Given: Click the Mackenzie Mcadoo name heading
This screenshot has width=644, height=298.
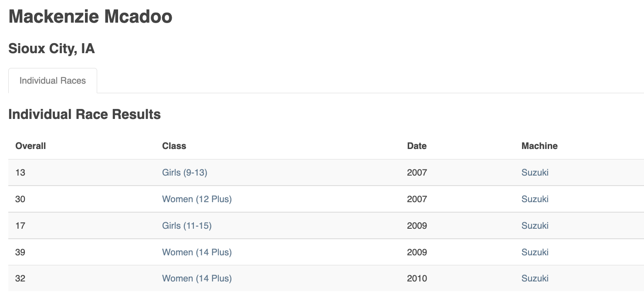Looking at the screenshot, I should click(x=91, y=17).
